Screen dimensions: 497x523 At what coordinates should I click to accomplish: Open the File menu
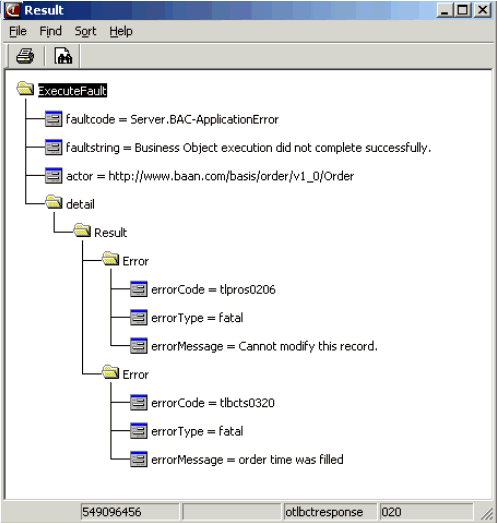click(18, 31)
